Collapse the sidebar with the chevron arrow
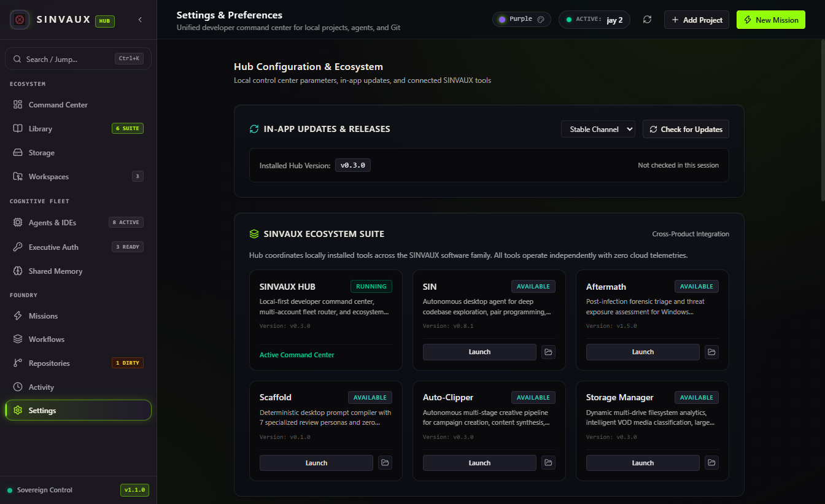The width and height of the screenshot is (825, 504). coord(140,20)
